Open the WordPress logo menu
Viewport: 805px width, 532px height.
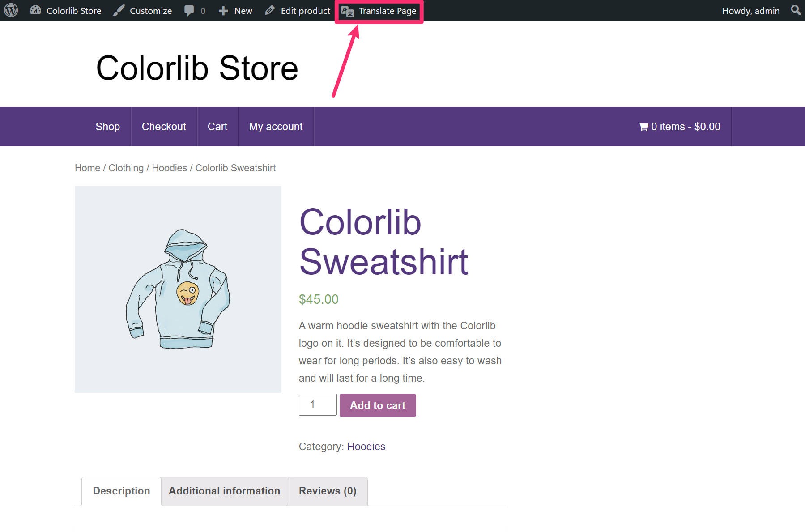click(x=11, y=10)
